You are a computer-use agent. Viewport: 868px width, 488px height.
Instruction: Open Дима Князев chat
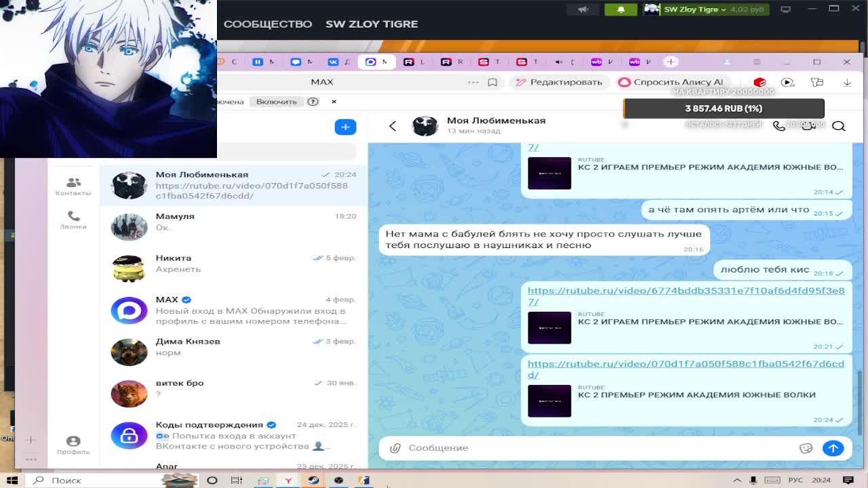234,352
